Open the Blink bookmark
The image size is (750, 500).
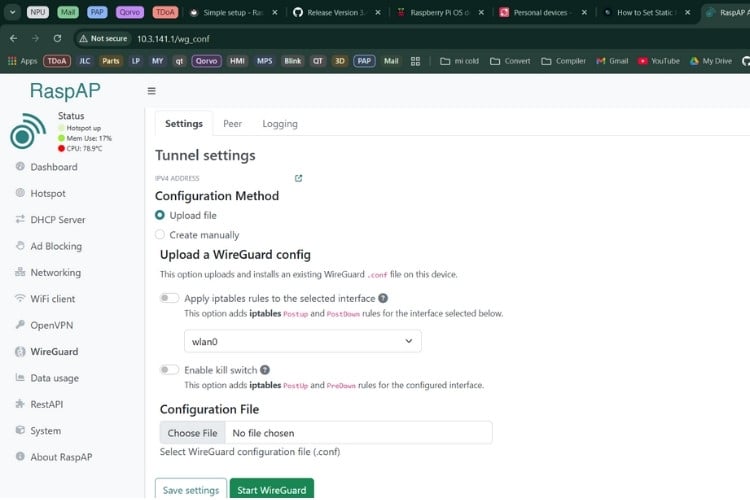click(x=293, y=61)
